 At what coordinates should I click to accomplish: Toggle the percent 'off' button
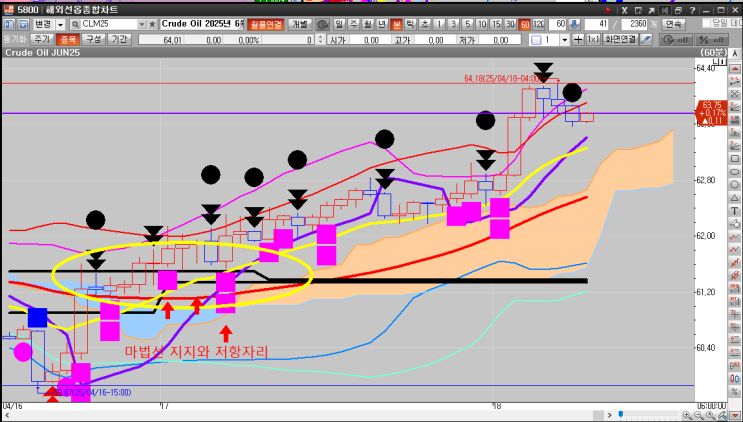[712, 40]
